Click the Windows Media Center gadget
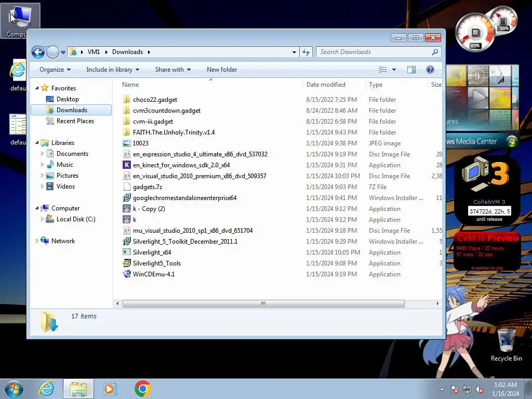The width and height of the screenshot is (532, 399). pyautogui.click(x=483, y=107)
